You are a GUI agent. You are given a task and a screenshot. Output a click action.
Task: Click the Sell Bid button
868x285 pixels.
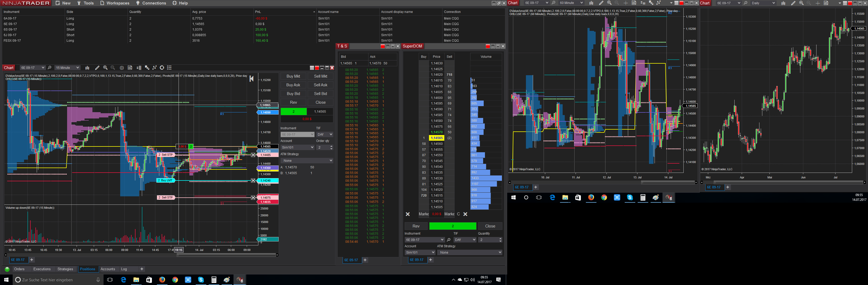(x=320, y=94)
